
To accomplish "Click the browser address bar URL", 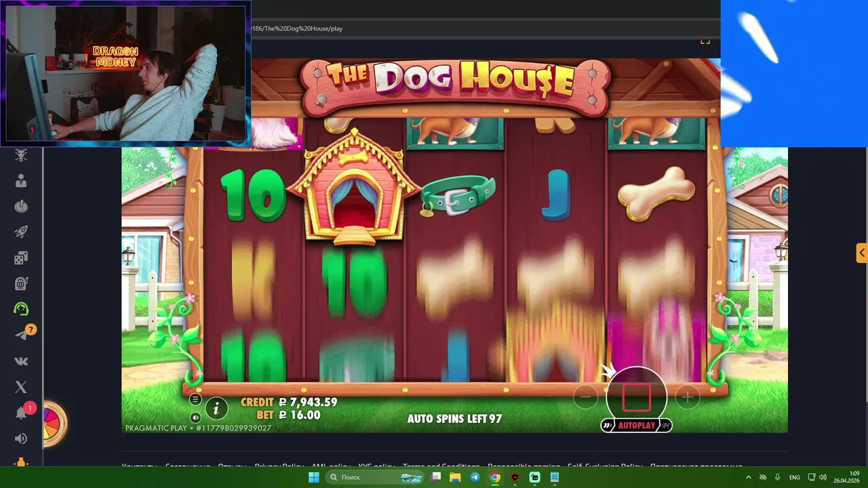I will click(296, 28).
